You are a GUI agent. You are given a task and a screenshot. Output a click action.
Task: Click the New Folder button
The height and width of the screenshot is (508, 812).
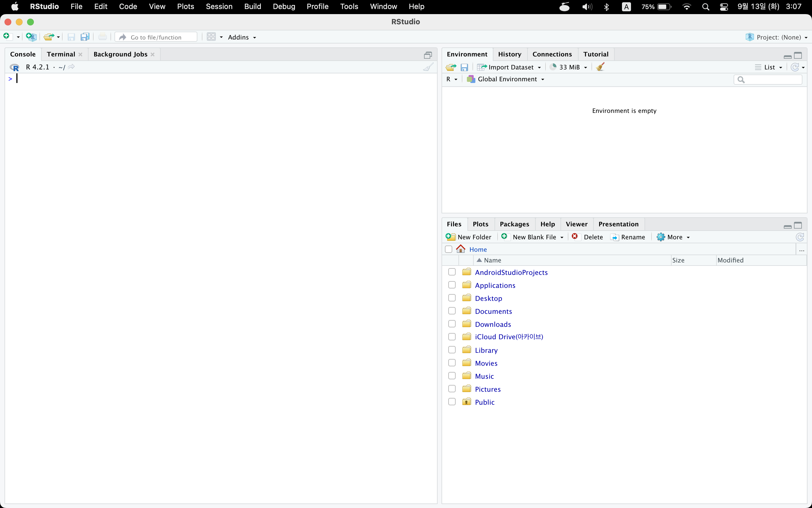(468, 237)
